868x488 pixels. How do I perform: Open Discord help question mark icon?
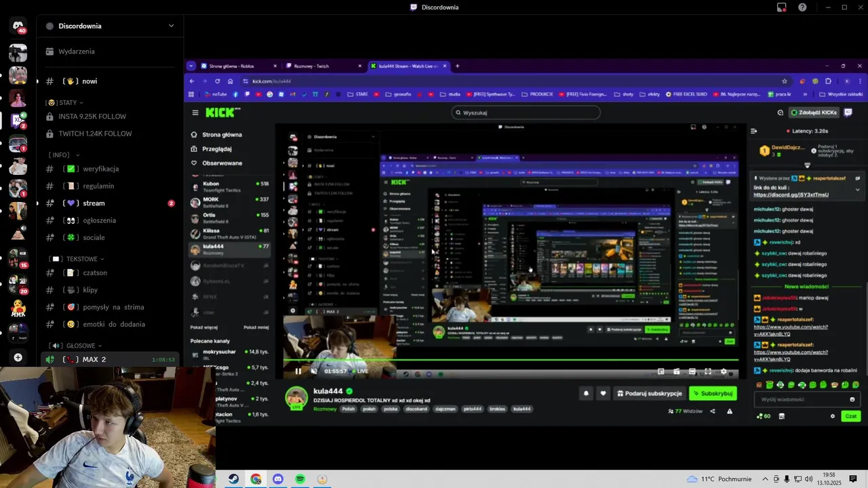click(803, 7)
